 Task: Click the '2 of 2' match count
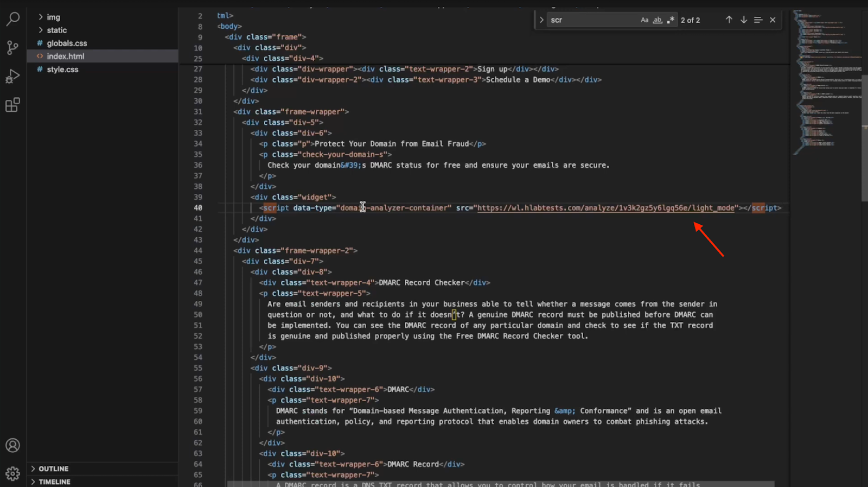pyautogui.click(x=691, y=20)
